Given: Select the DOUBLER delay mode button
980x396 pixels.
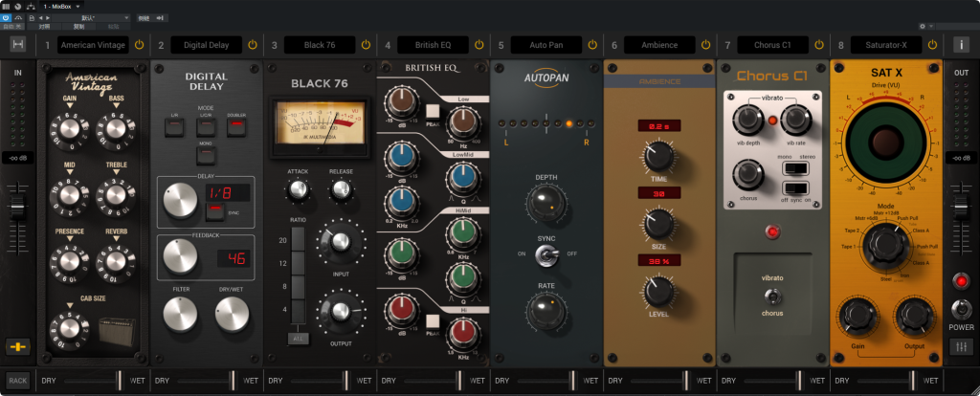Looking at the screenshot, I should coord(236,128).
